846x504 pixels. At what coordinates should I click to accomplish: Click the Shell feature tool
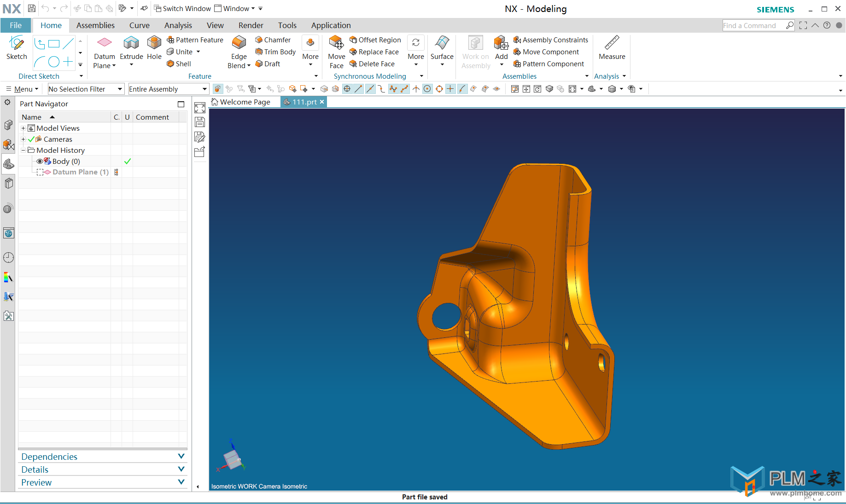tap(179, 64)
